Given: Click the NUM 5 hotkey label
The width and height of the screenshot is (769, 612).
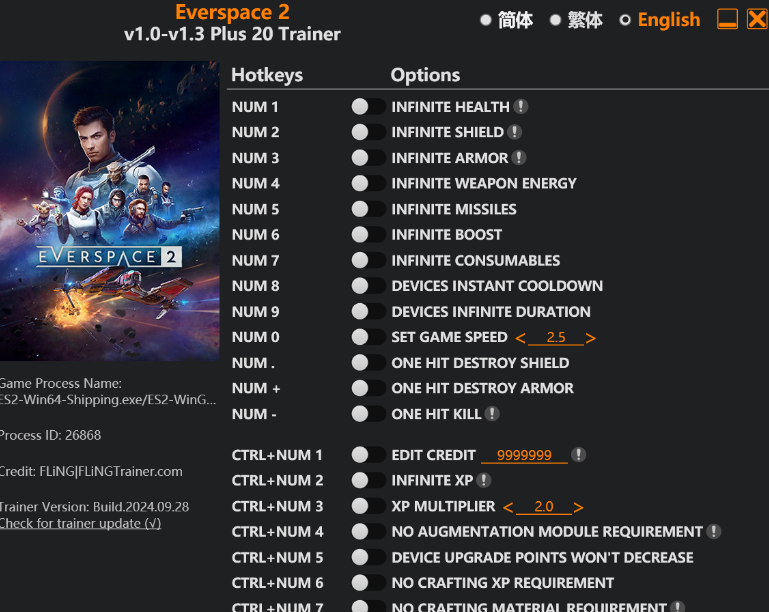Looking at the screenshot, I should pos(255,209).
